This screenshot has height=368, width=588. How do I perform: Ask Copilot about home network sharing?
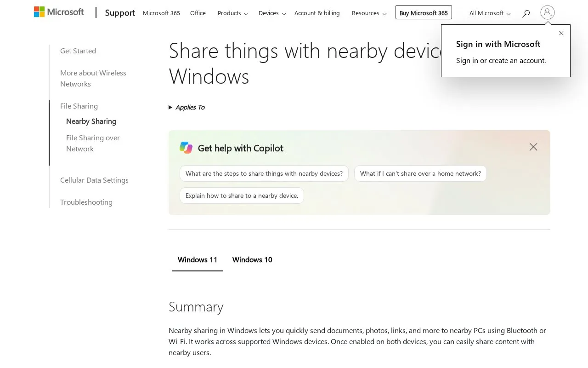420,173
